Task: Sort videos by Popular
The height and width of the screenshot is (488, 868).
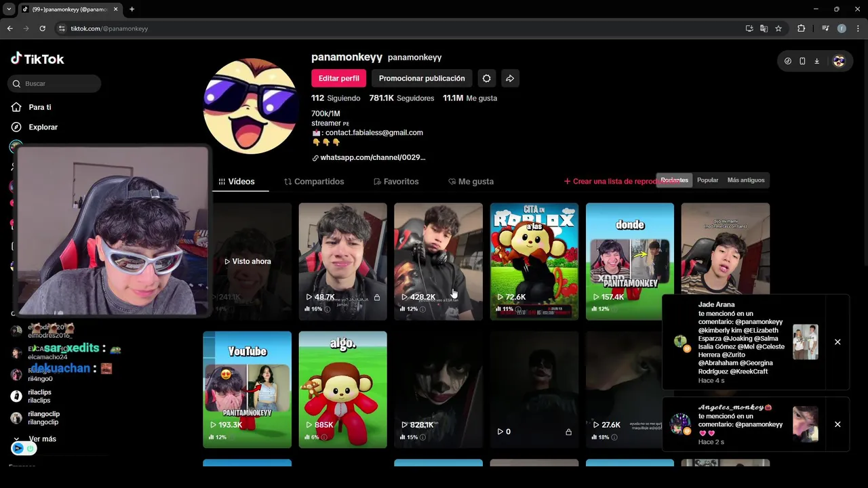Action: pyautogui.click(x=707, y=180)
